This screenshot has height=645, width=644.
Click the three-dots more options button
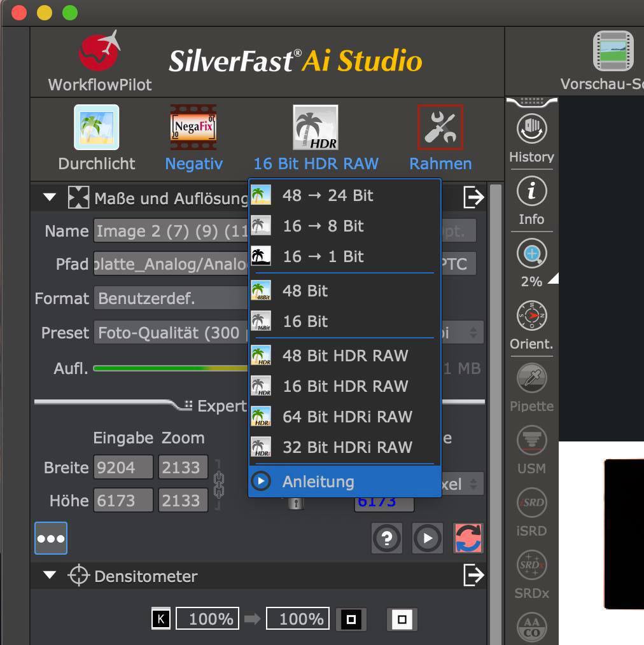click(x=51, y=538)
